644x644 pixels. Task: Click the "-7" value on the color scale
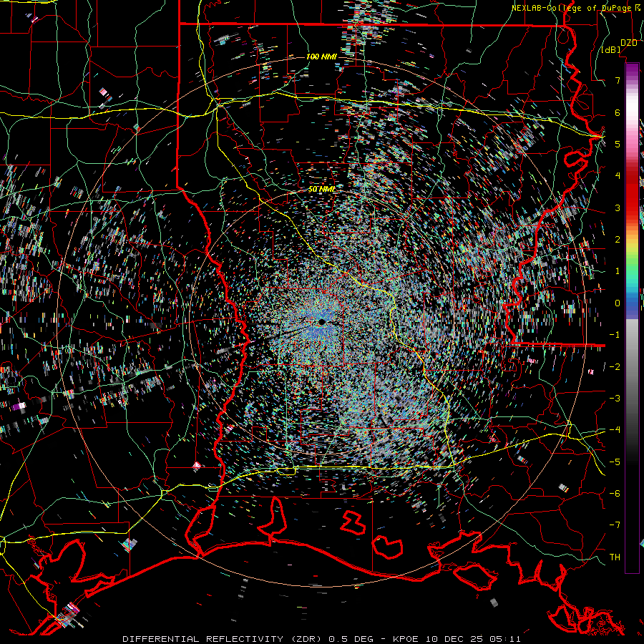[615, 525]
